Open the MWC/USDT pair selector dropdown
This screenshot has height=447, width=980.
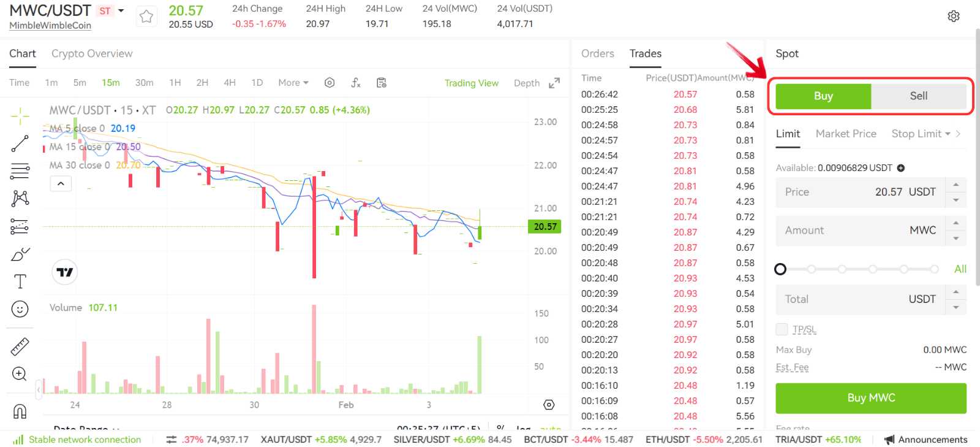(x=121, y=10)
